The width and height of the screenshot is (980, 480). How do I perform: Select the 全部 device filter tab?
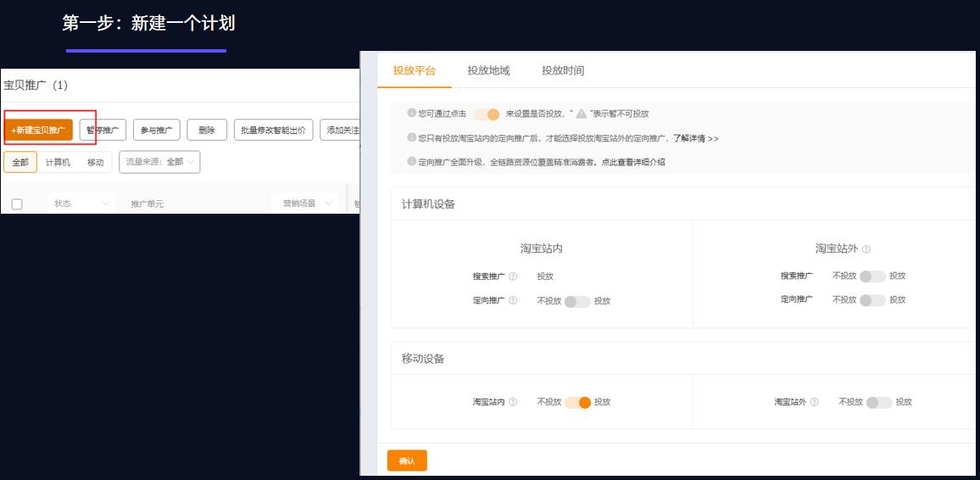pos(20,162)
